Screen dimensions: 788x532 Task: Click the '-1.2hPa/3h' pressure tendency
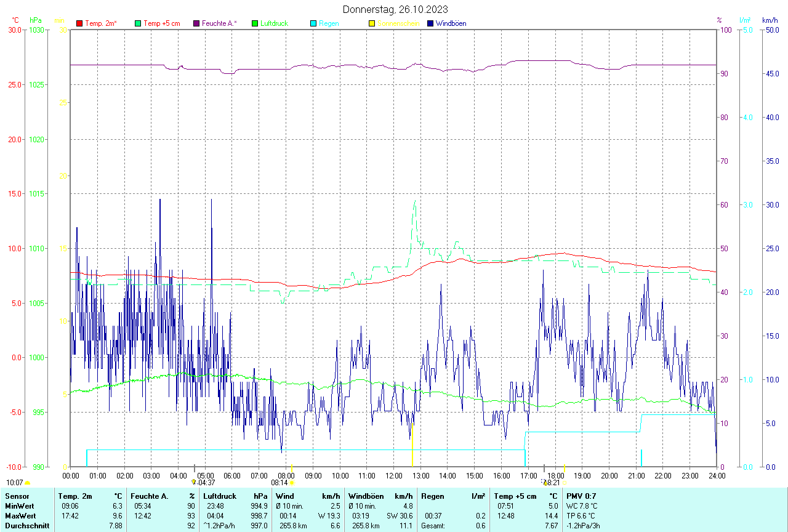tap(584, 525)
